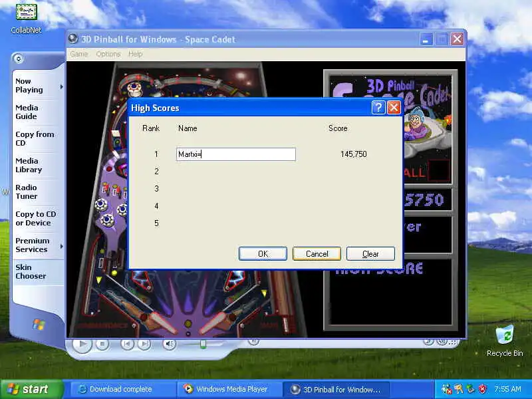Open the Now Playing tab in Media Player
Screen dimensions: 532x399
[x=29, y=86]
